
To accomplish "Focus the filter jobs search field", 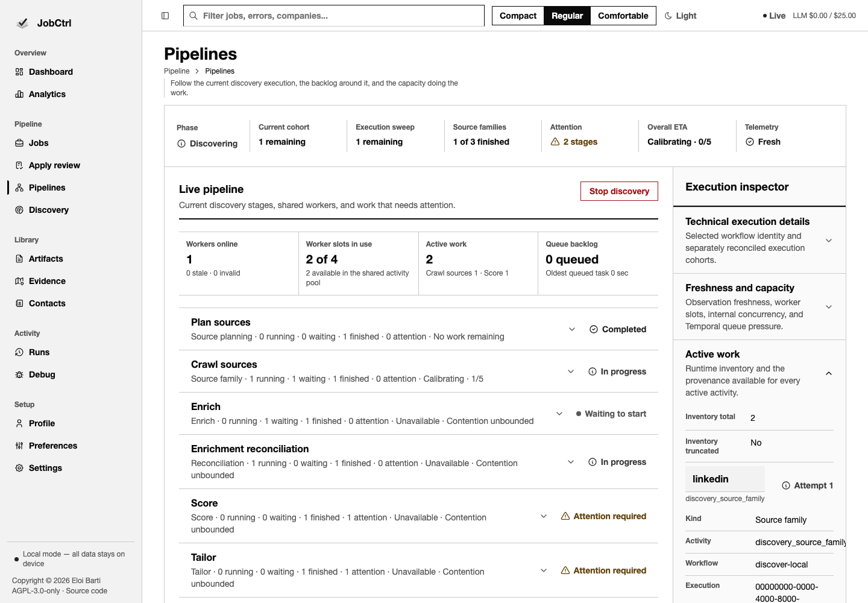I will coord(334,16).
